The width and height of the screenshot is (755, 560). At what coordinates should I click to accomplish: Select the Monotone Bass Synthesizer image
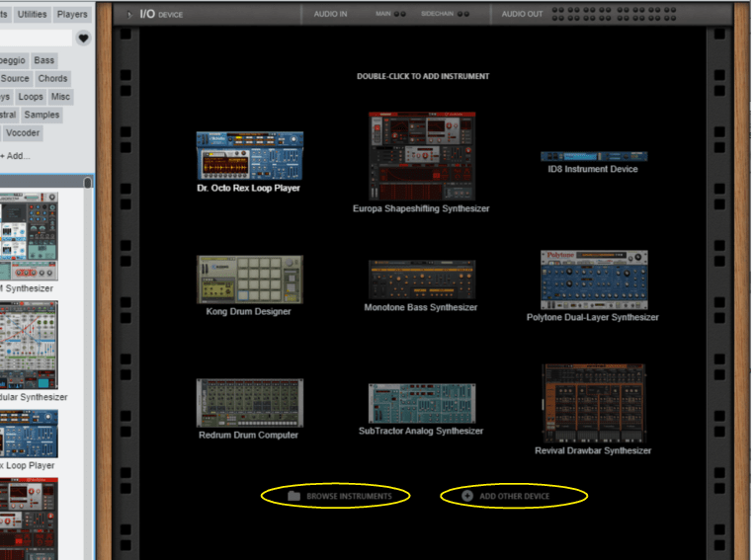tap(422, 280)
